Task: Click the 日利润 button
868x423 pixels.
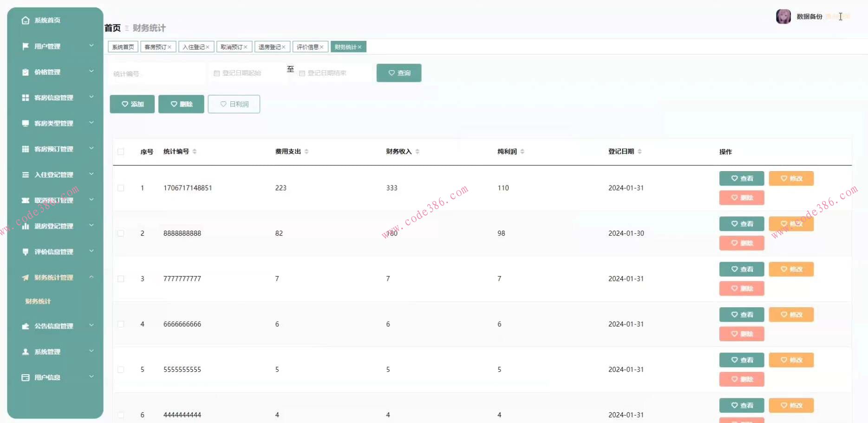Action: pos(234,104)
